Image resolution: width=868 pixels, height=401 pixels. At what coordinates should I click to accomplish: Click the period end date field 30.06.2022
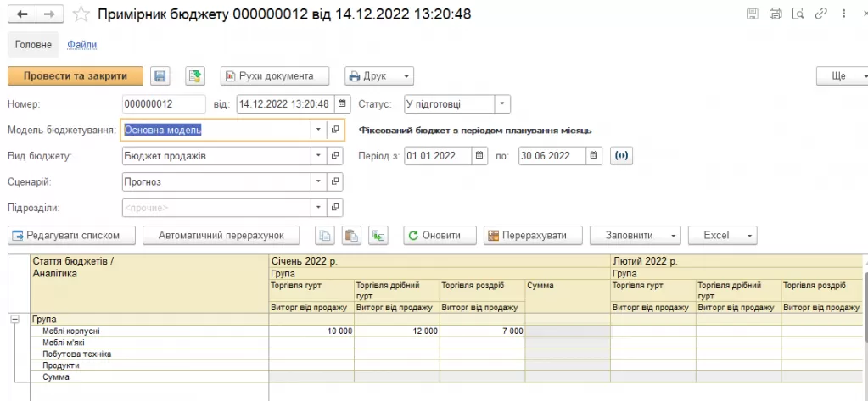point(552,156)
